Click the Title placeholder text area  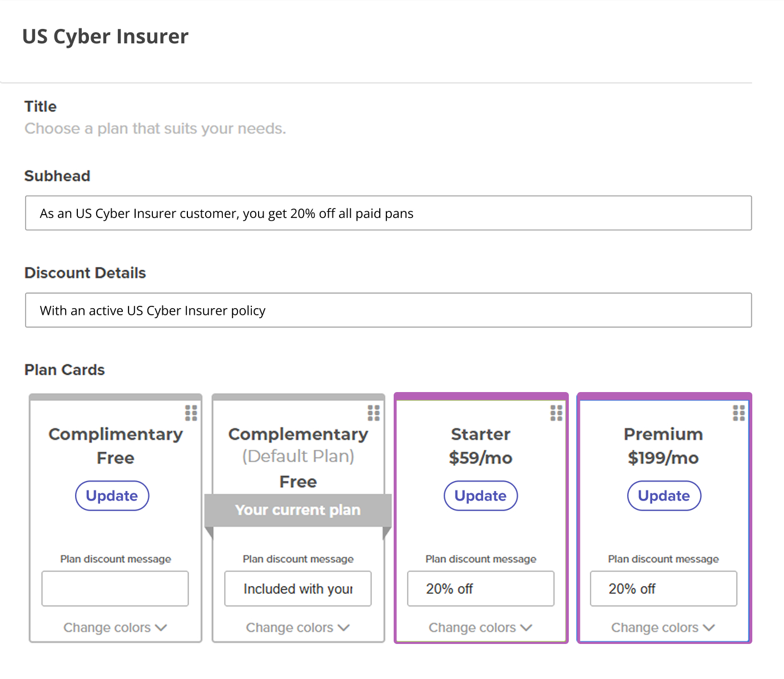click(x=155, y=128)
